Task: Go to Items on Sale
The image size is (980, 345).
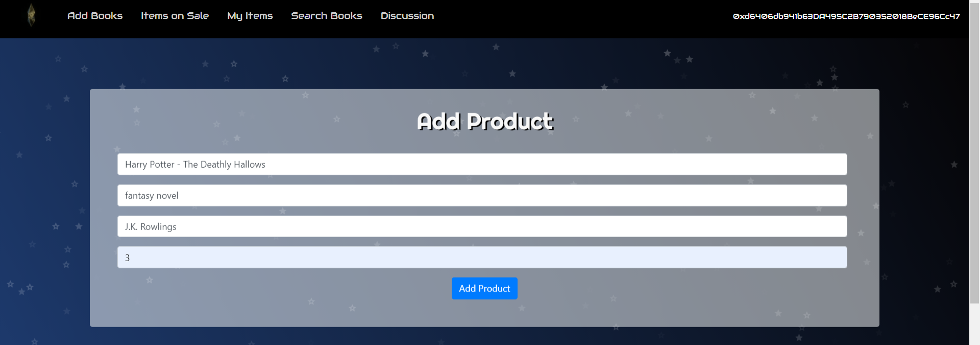Action: [175, 16]
